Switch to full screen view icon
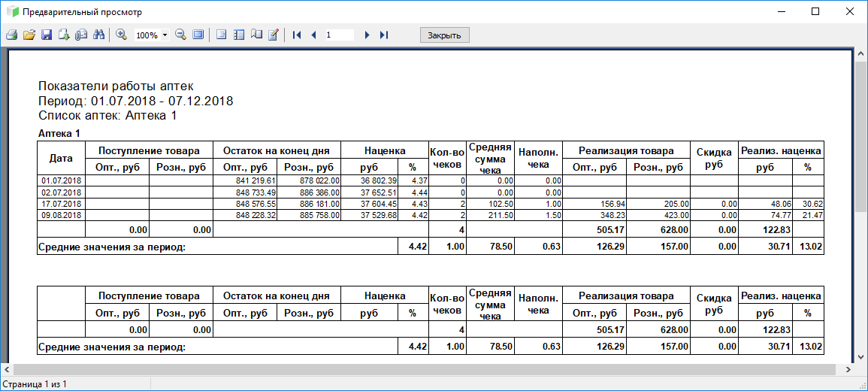The height and width of the screenshot is (391, 868). click(198, 35)
